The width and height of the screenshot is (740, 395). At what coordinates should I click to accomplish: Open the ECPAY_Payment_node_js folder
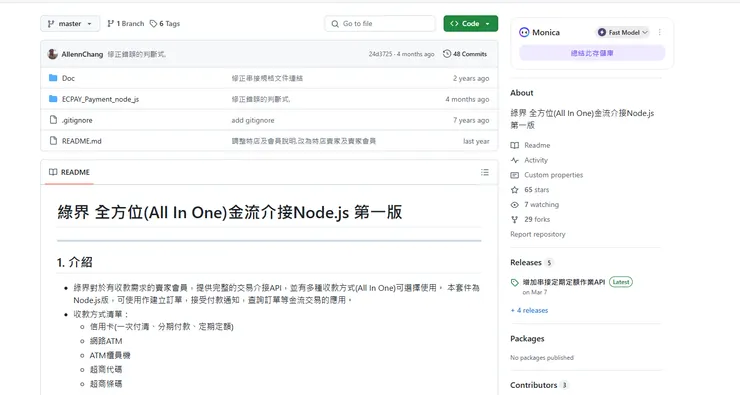[x=101, y=99]
